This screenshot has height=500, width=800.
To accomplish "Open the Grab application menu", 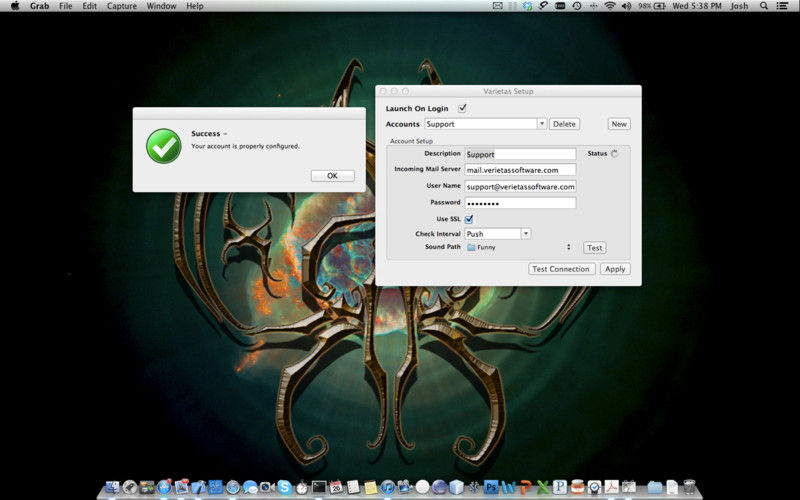I will click(39, 6).
